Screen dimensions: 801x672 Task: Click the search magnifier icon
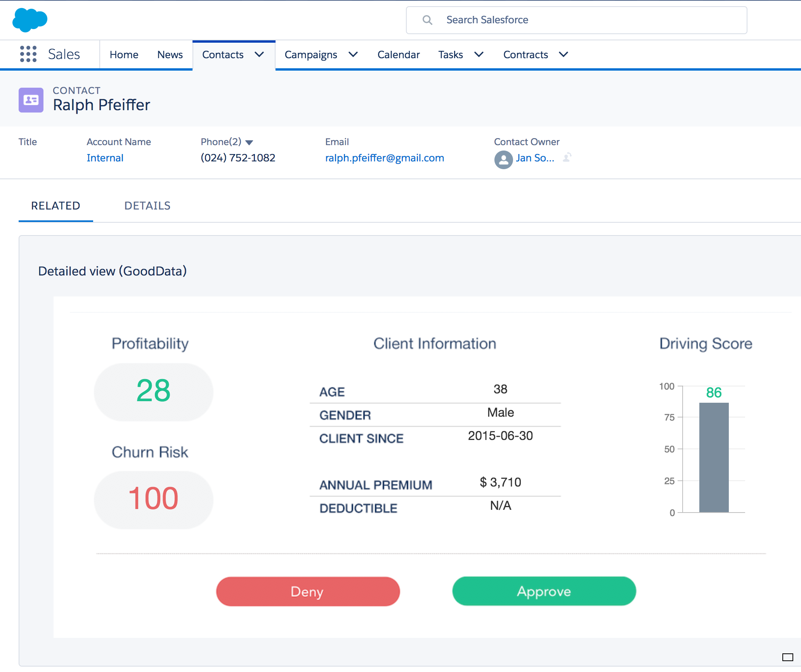click(x=427, y=20)
